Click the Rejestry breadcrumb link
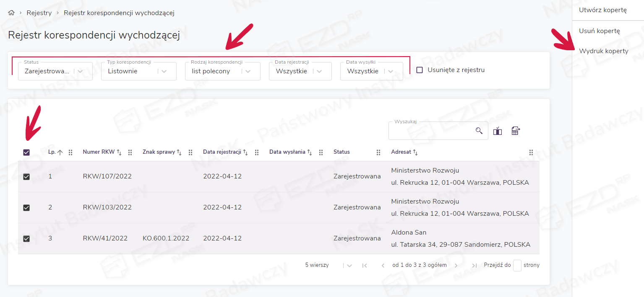This screenshot has height=297, width=644. [39, 13]
